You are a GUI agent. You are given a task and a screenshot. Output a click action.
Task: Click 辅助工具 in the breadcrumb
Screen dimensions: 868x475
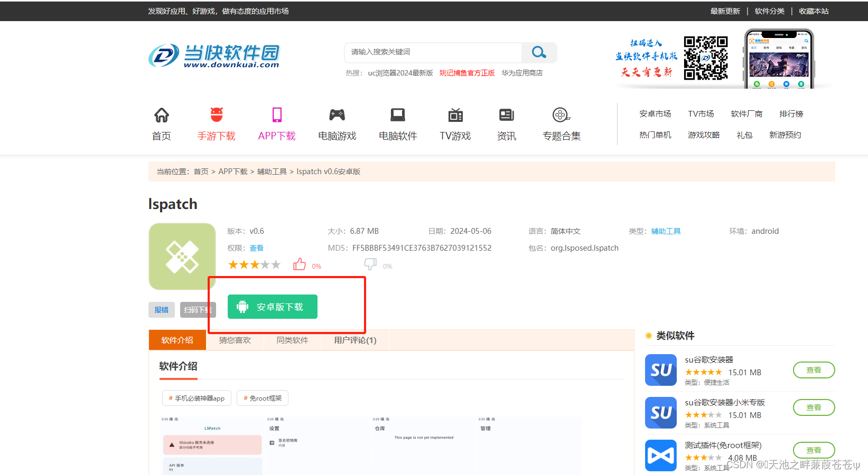pyautogui.click(x=272, y=172)
